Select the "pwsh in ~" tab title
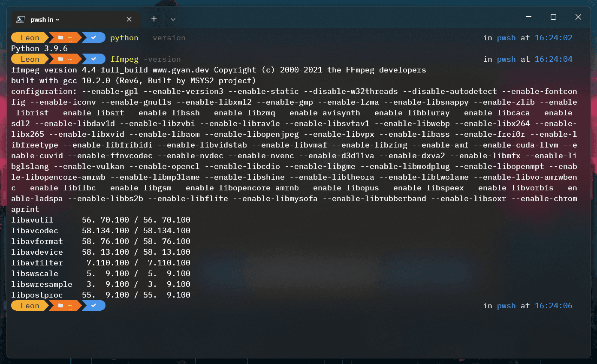Viewport: 597px width, 364px height. coord(45,19)
